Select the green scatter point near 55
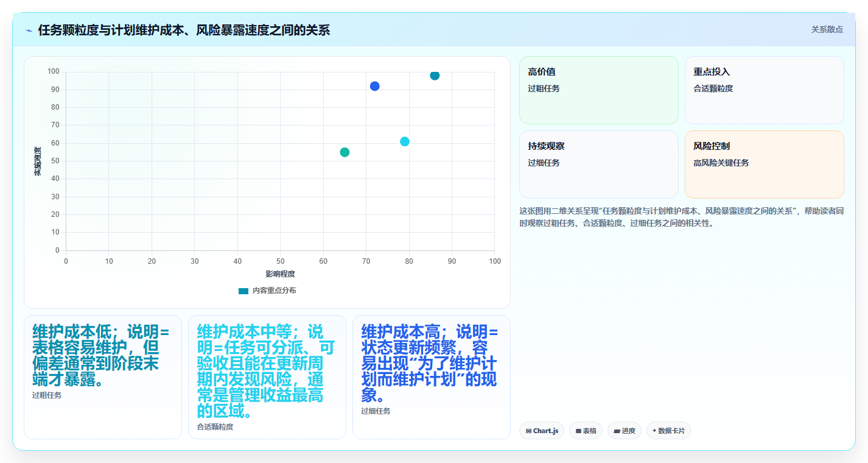Viewport: 868px width, 463px height. tap(345, 152)
